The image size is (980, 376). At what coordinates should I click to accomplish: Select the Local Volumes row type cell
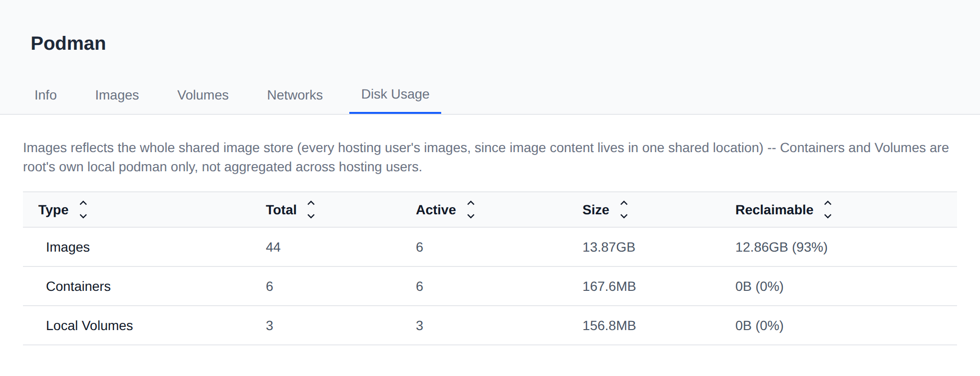[x=89, y=326]
